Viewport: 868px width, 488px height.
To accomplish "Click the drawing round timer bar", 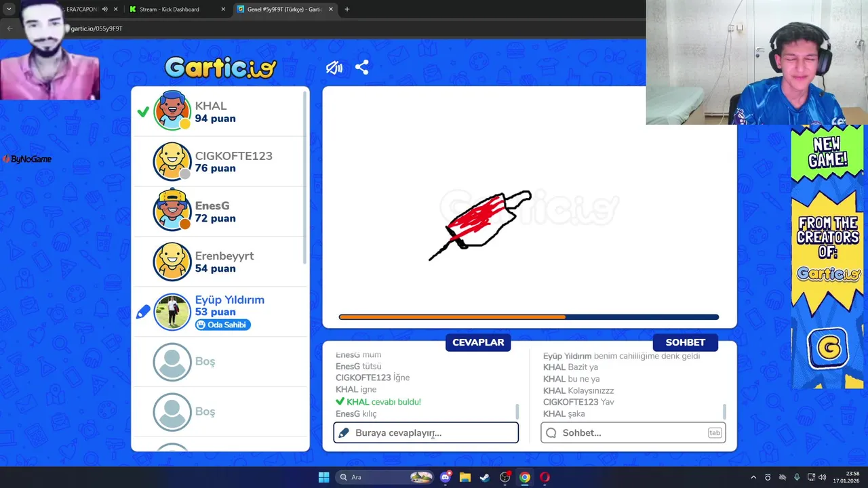I will tap(529, 317).
